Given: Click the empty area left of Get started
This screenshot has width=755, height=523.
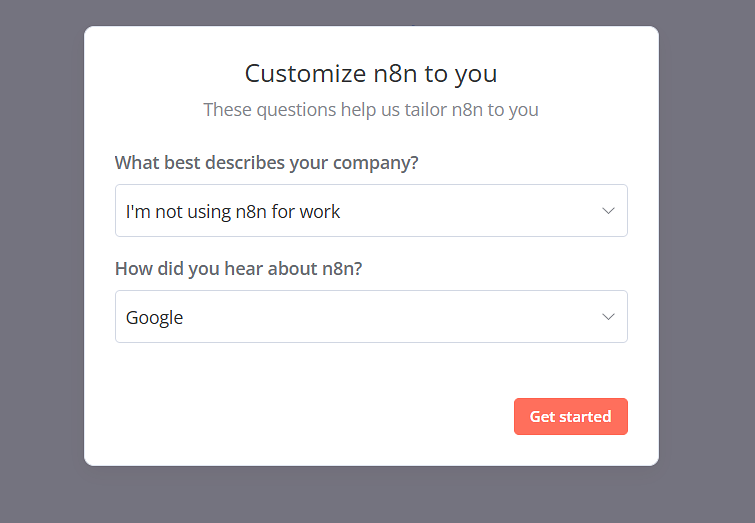Looking at the screenshot, I should pos(300,417).
